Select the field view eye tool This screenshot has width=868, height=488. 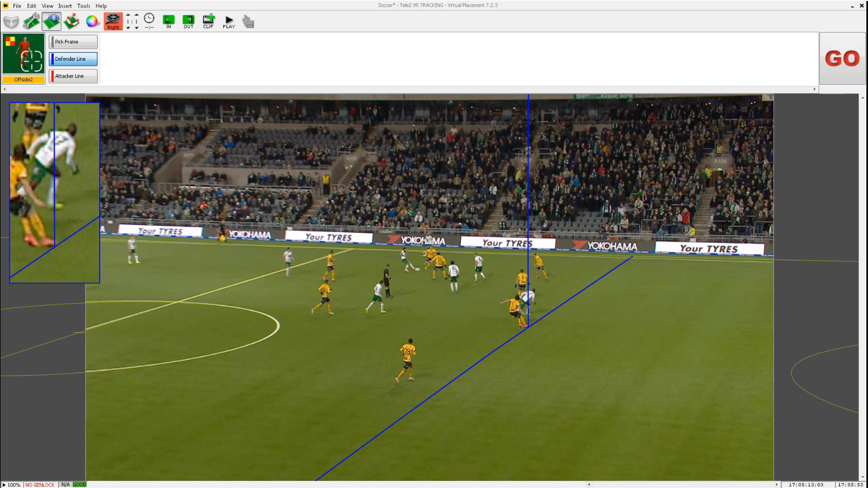coord(51,22)
